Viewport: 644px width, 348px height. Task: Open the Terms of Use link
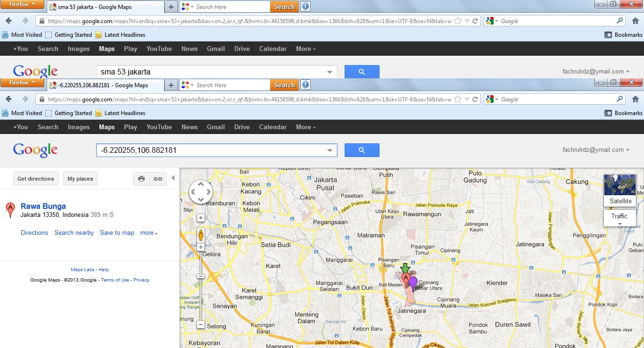coord(115,280)
